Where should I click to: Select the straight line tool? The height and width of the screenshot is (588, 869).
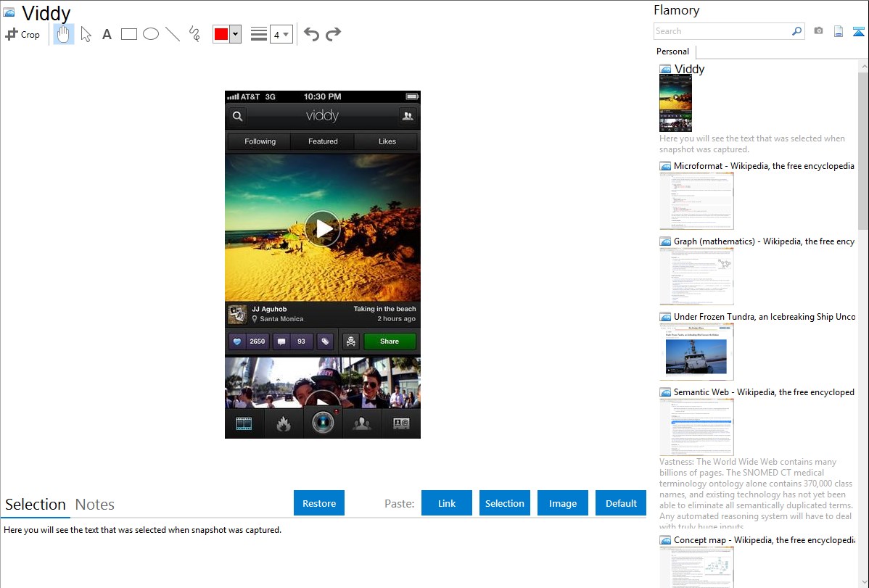(x=173, y=34)
